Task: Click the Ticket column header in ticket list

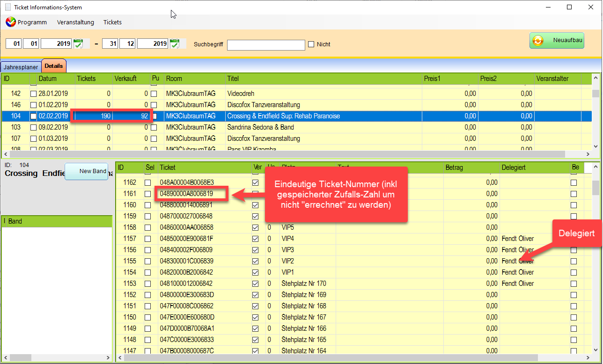Action: point(205,167)
